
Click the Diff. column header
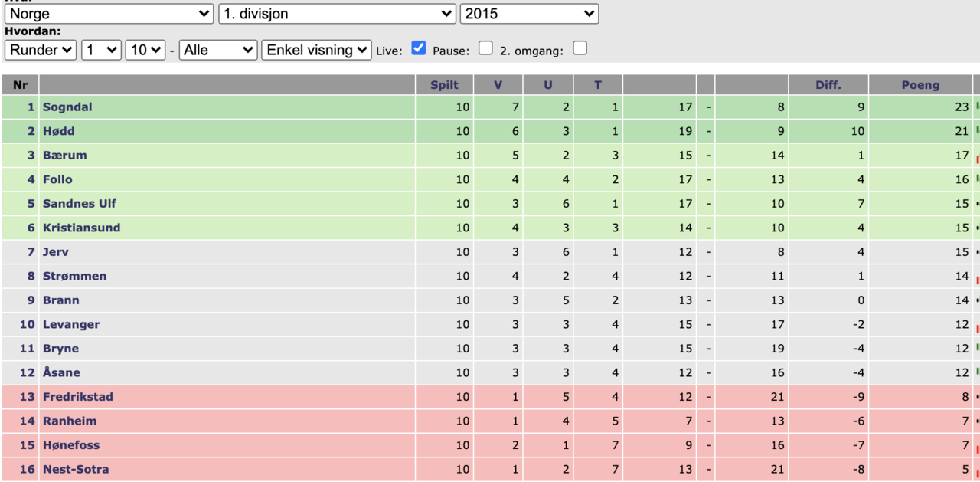click(828, 85)
